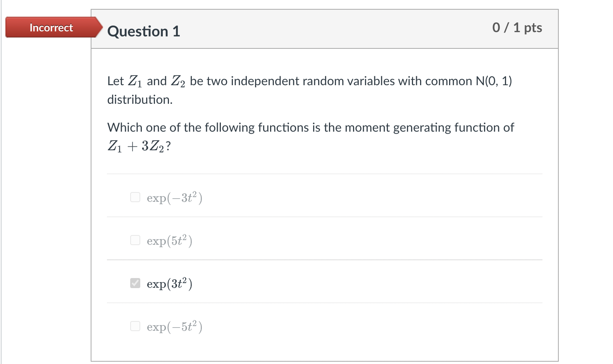The width and height of the screenshot is (613, 364).
Task: Tick the exp(−5t²) answer checkbox
Action: 135,326
